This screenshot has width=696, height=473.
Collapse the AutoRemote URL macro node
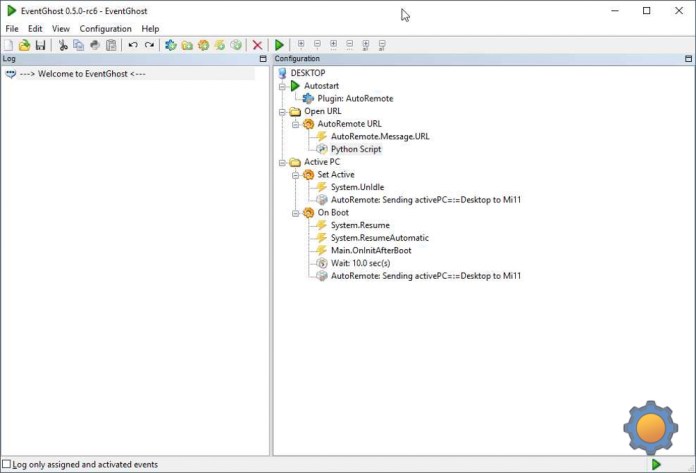(295, 125)
